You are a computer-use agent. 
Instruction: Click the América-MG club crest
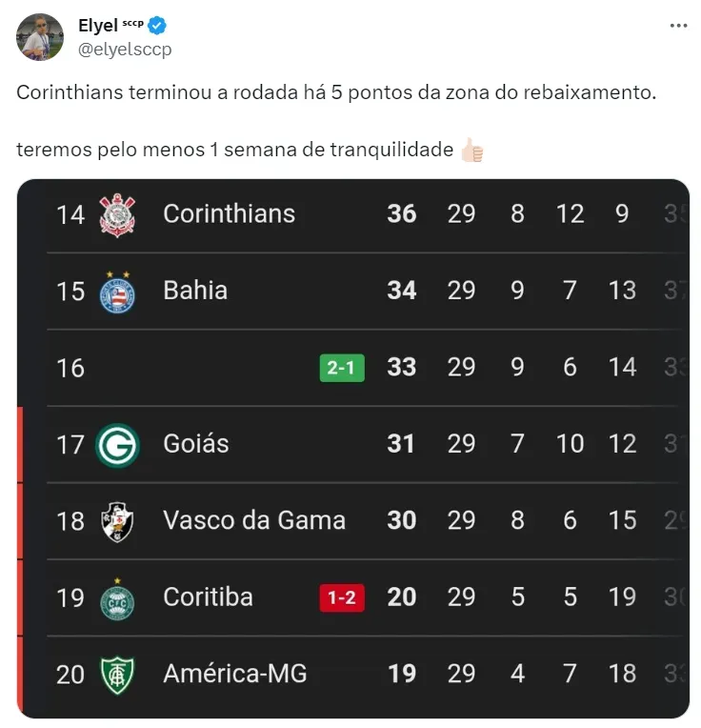117,675
